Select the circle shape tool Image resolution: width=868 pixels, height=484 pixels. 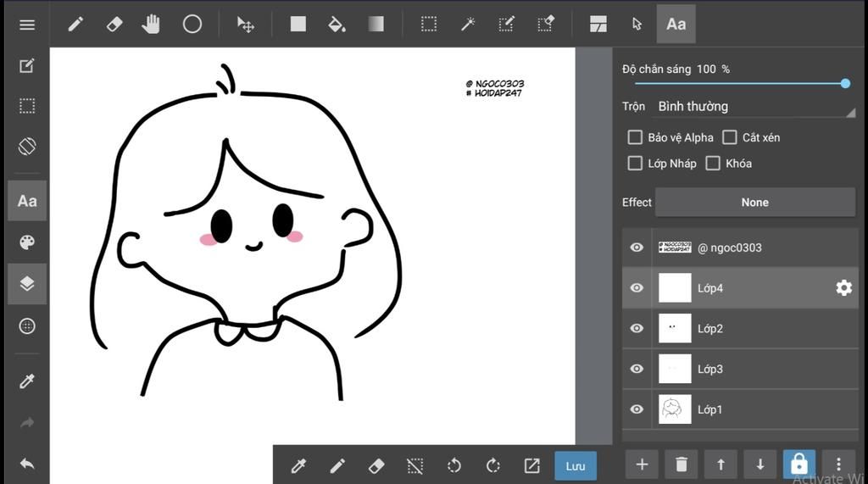coord(192,25)
